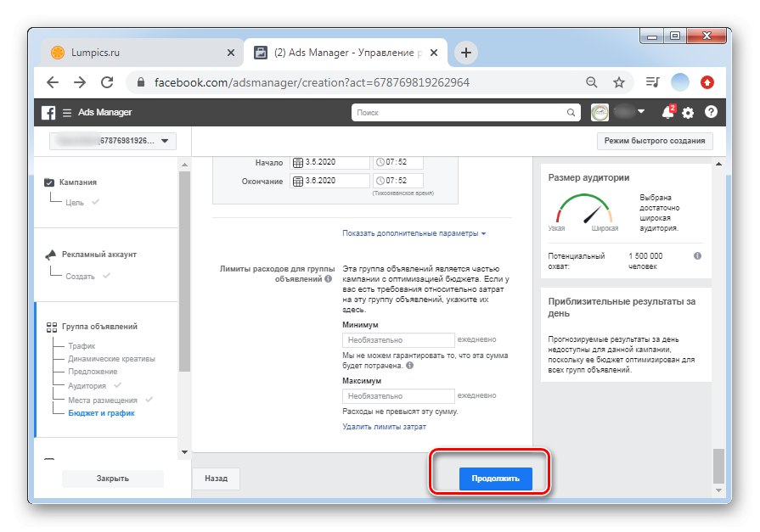
Task: Click the Назад button
Action: (x=217, y=479)
